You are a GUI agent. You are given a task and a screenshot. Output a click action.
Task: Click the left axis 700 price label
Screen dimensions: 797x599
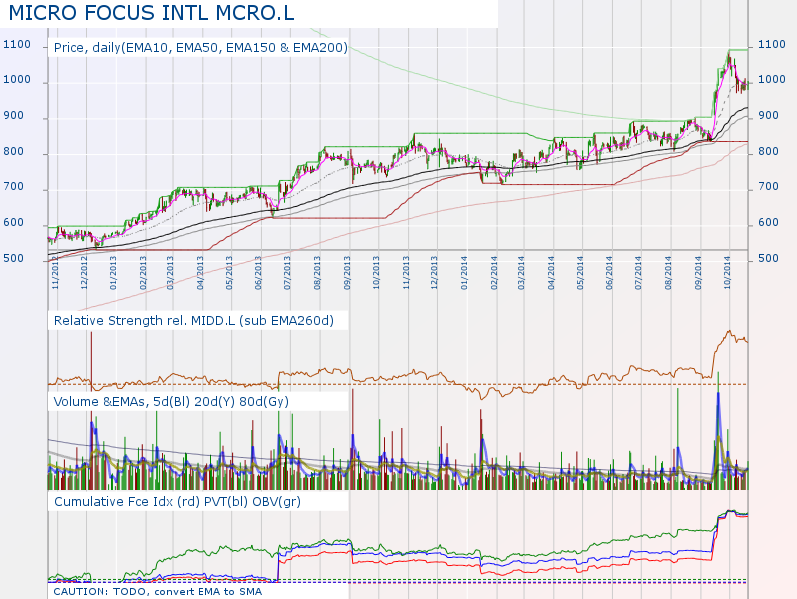(x=14, y=187)
